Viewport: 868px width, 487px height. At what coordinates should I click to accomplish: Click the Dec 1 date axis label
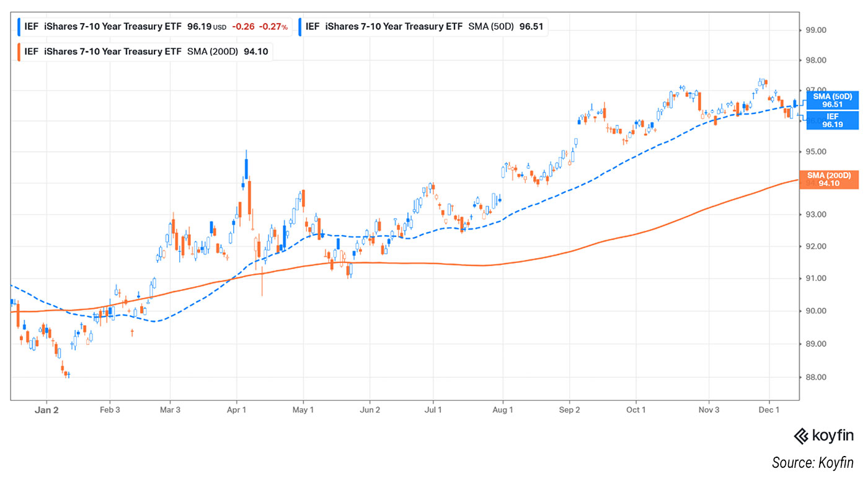point(769,410)
